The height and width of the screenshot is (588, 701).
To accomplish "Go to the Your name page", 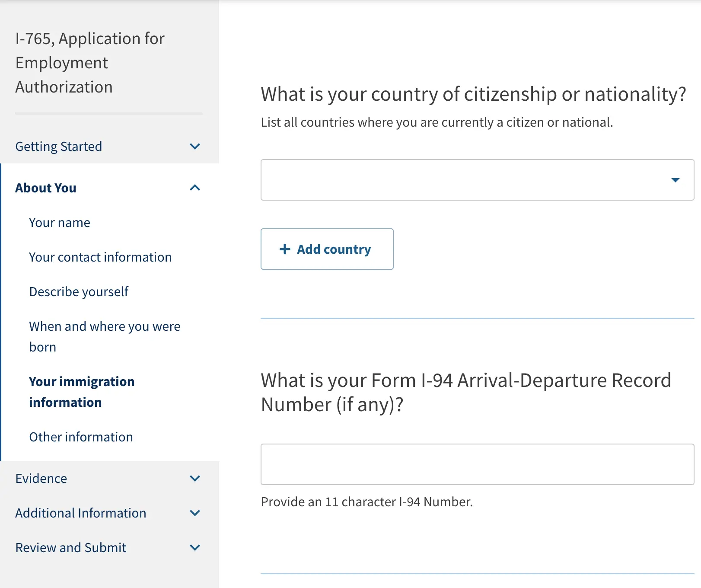I will click(60, 223).
